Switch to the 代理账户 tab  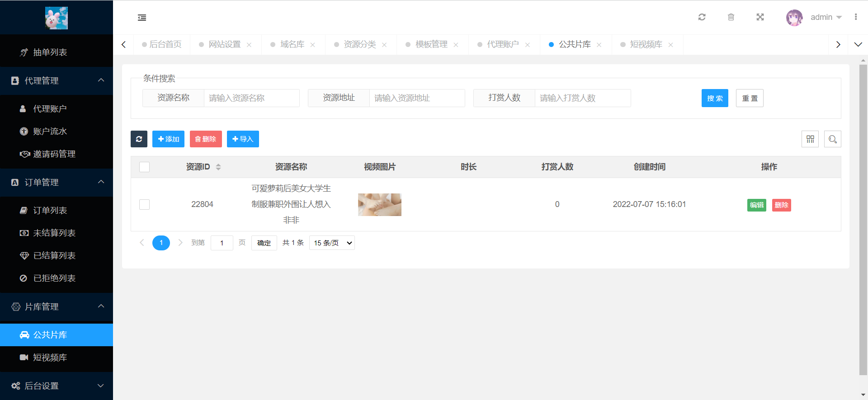pyautogui.click(x=503, y=44)
